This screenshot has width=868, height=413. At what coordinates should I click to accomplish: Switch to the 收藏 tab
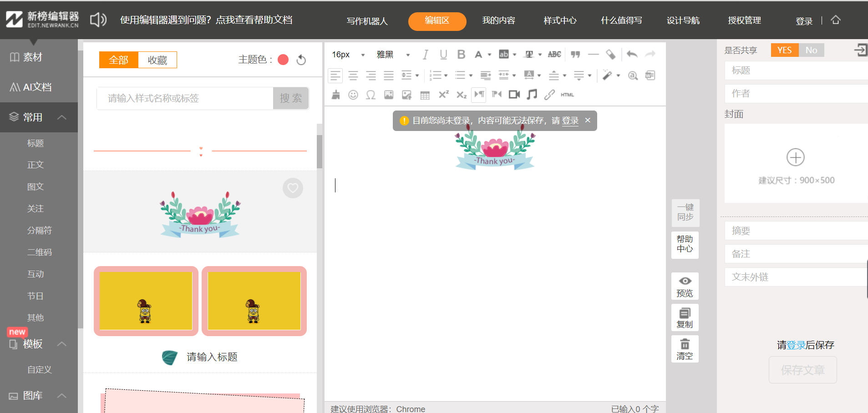click(x=157, y=60)
